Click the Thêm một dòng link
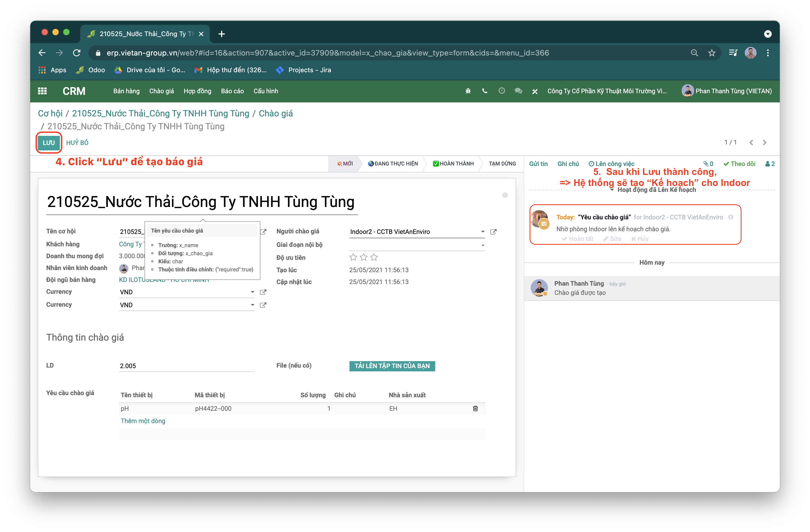The width and height of the screenshot is (810, 532). coord(143,421)
